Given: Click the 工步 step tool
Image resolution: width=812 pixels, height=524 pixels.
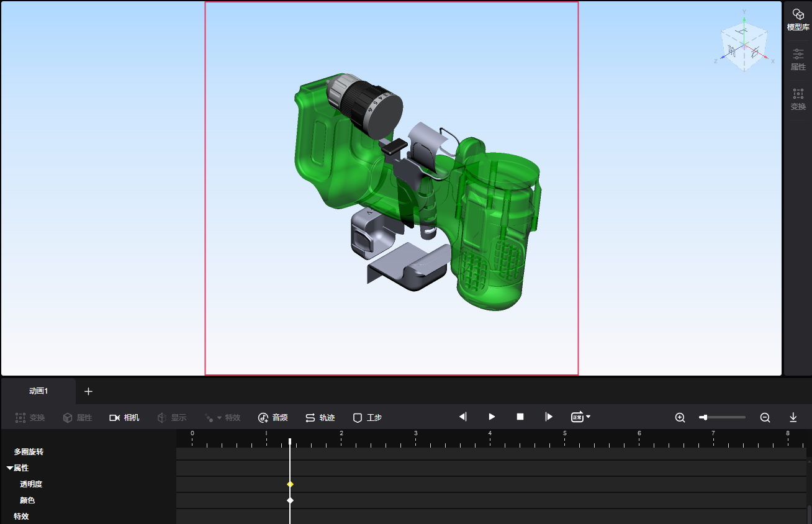Looking at the screenshot, I should pyautogui.click(x=367, y=418).
